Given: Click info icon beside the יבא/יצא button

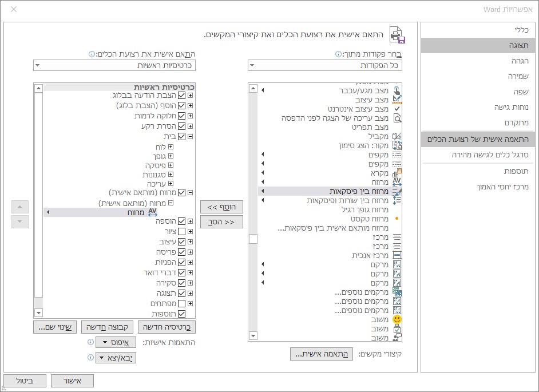Looking at the screenshot, I should 91,357.
